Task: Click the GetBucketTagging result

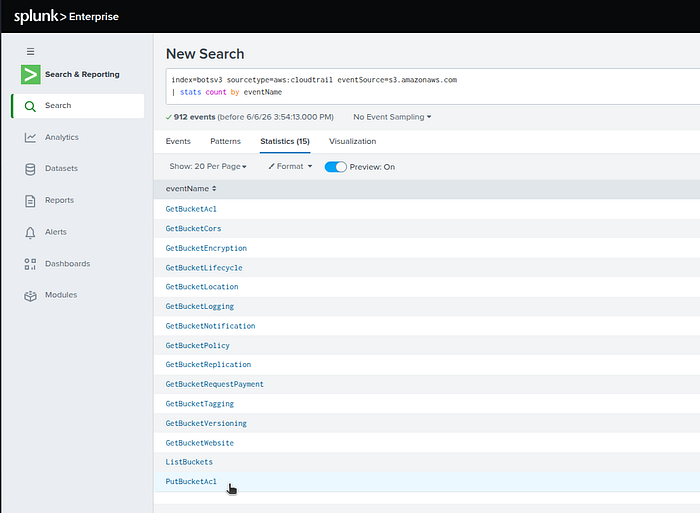Action: [x=200, y=404]
